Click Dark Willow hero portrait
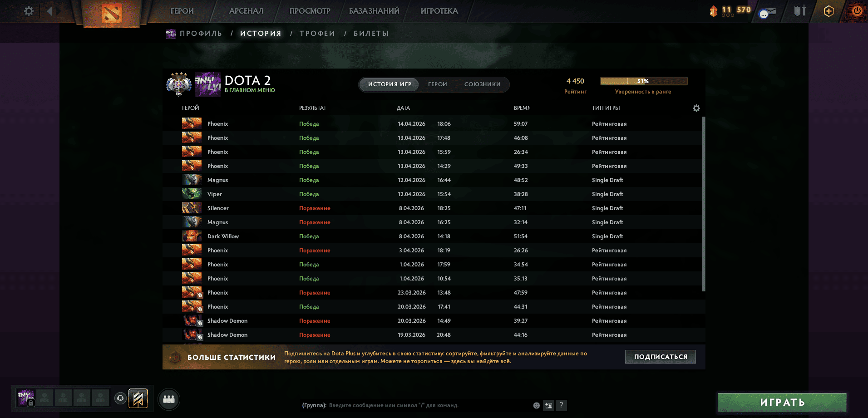Image resolution: width=868 pixels, height=418 pixels. [192, 236]
